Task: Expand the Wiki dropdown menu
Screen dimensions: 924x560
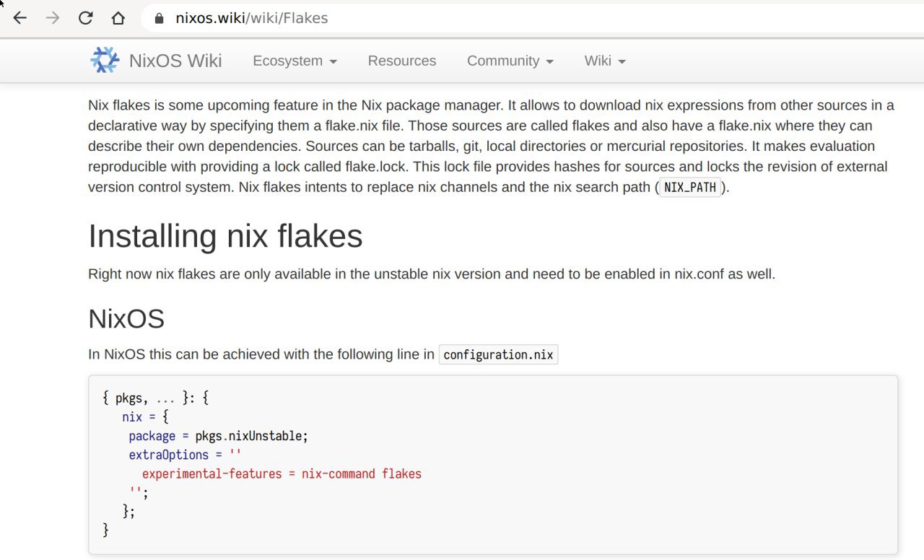Action: [x=605, y=61]
